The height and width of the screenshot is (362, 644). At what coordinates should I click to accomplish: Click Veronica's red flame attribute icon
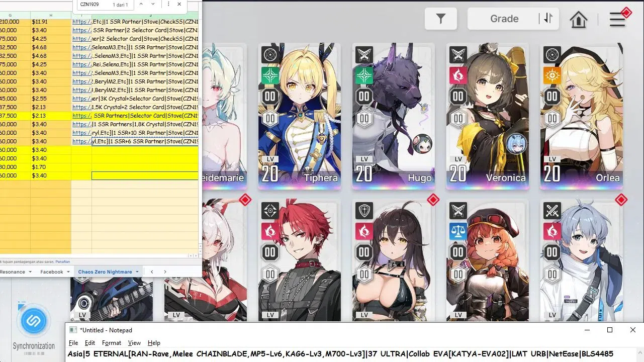point(458,75)
